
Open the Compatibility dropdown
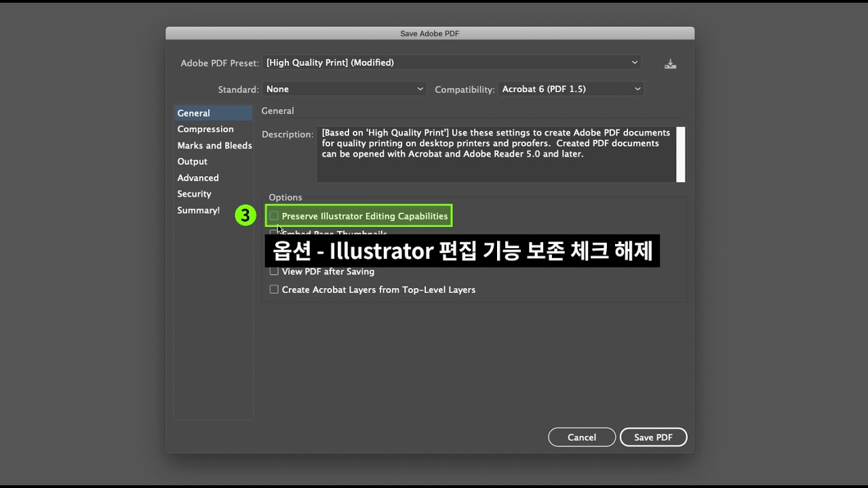pos(571,89)
